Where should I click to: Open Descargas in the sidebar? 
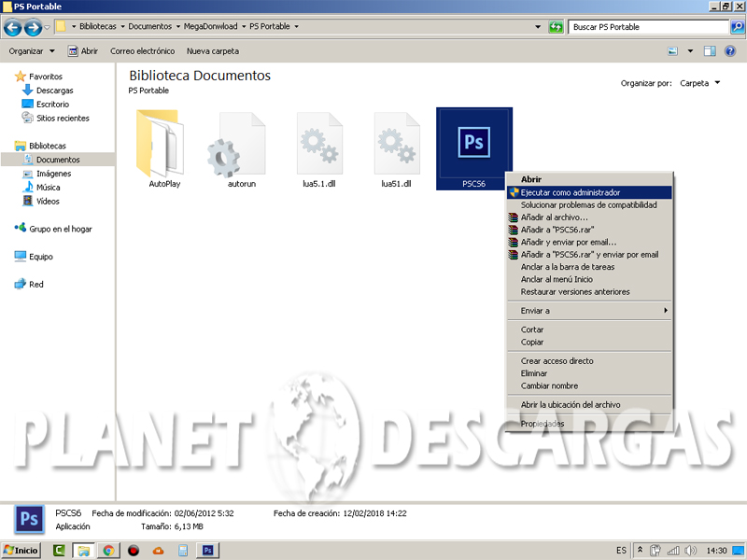(x=54, y=91)
